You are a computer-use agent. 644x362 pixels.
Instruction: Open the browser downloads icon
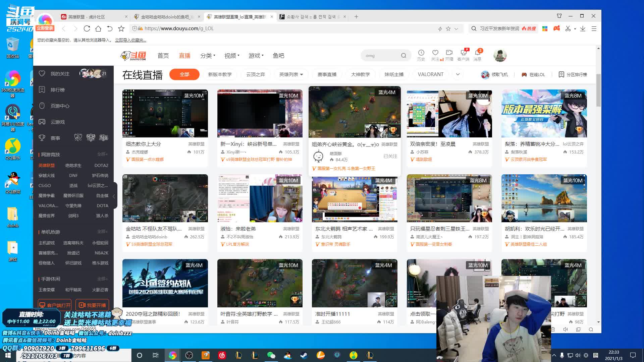[583, 28]
